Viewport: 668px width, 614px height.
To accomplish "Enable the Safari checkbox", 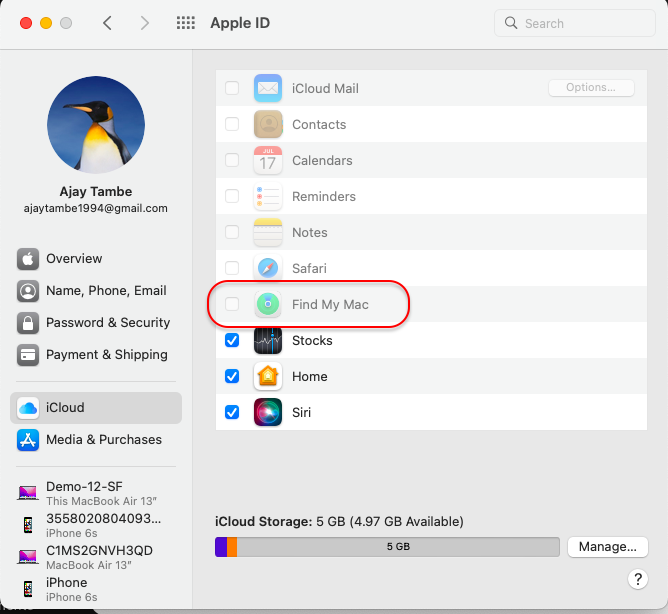I will [232, 268].
